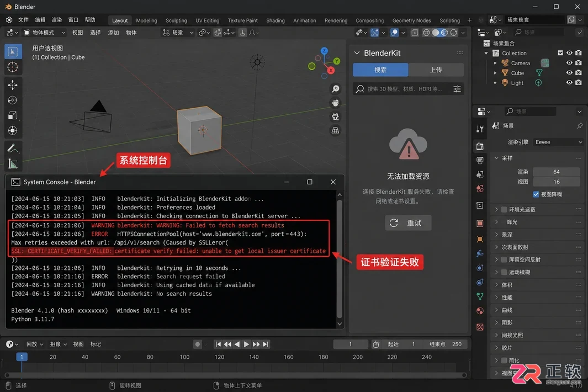The image size is (588, 392).
Task: Switch to the Modeling workspace tab
Action: 146,20
